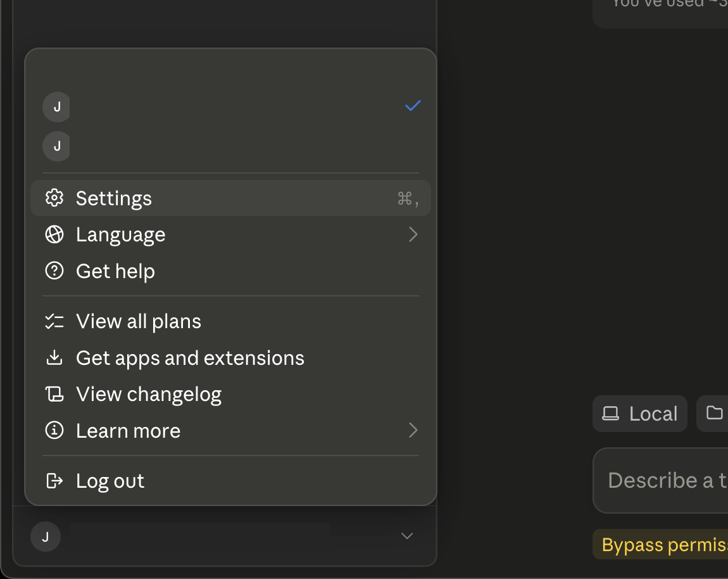The width and height of the screenshot is (728, 579).
Task: Click the globe icon beside Language
Action: pos(54,234)
